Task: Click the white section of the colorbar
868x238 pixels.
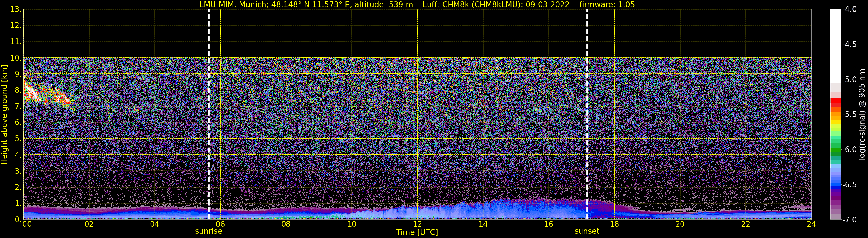Action: coord(836,46)
